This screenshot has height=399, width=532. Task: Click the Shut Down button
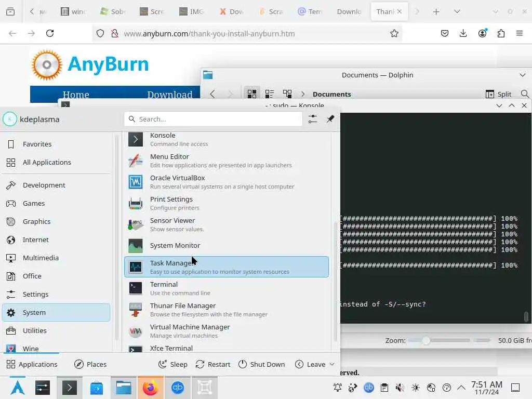click(262, 364)
